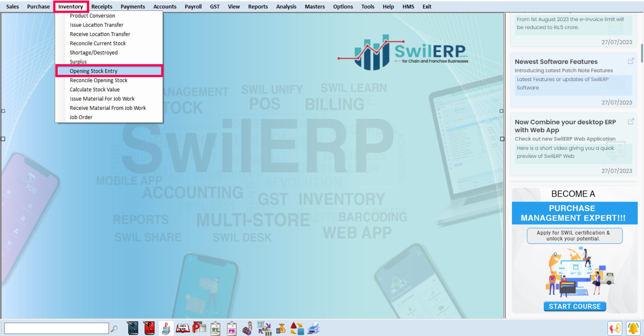Click Apply for SWIL certification button
The image size is (644, 336).
575,236
